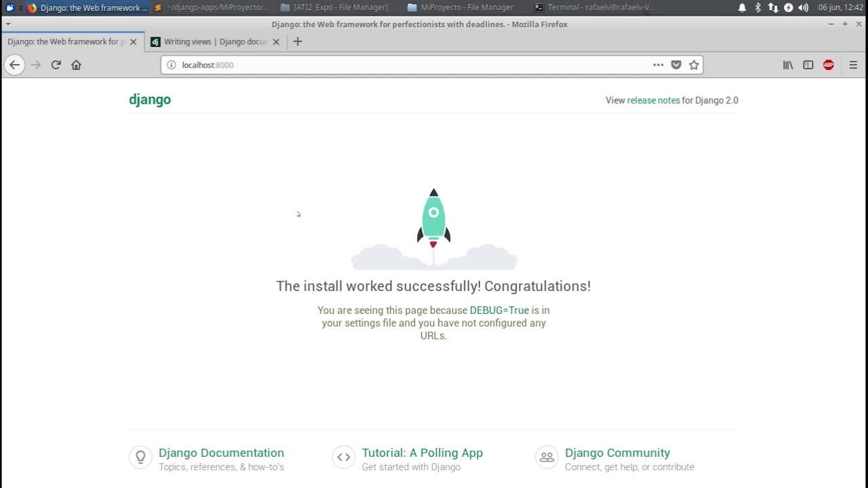
Task: Switch to the Terminal window
Action: pos(593,7)
